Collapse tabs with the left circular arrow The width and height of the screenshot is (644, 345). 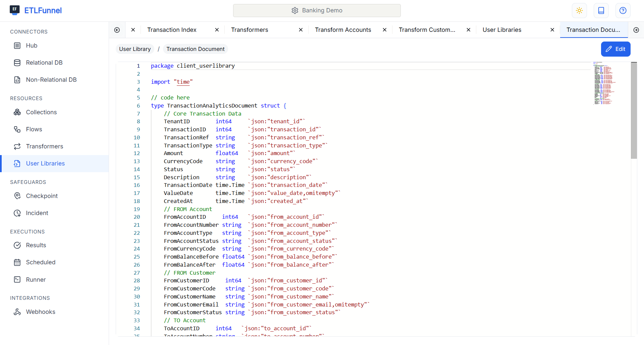coord(117,30)
